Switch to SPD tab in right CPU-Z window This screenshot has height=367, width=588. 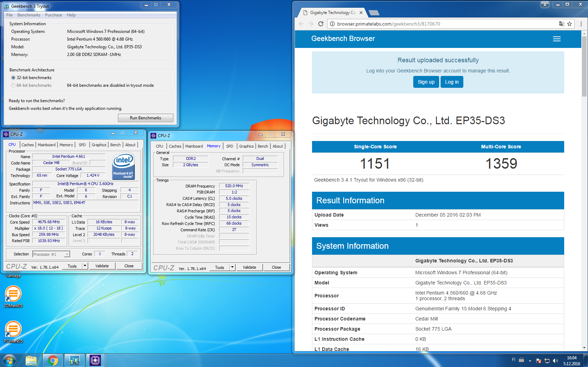230,146
